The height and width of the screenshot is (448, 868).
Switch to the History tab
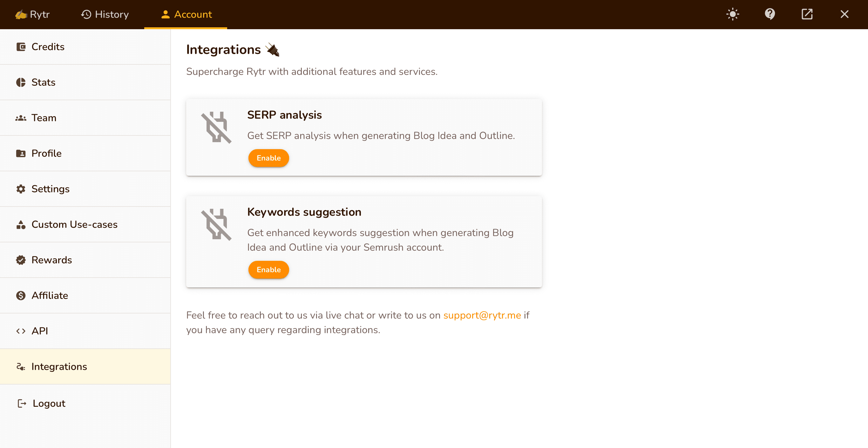[x=105, y=15]
